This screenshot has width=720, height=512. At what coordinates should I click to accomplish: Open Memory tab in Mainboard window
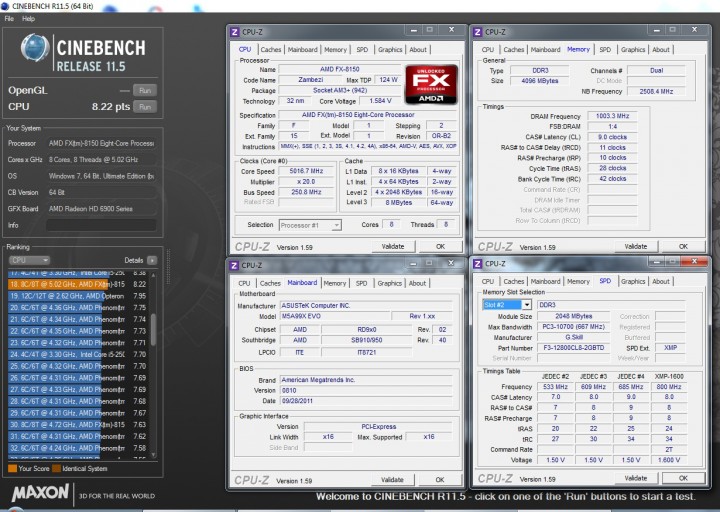[x=335, y=283]
